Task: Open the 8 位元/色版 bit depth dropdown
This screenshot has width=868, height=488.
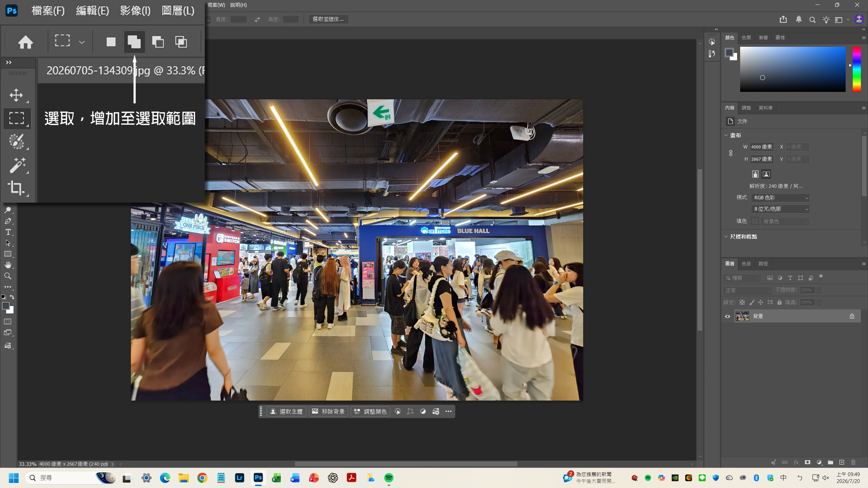Action: [781, 209]
